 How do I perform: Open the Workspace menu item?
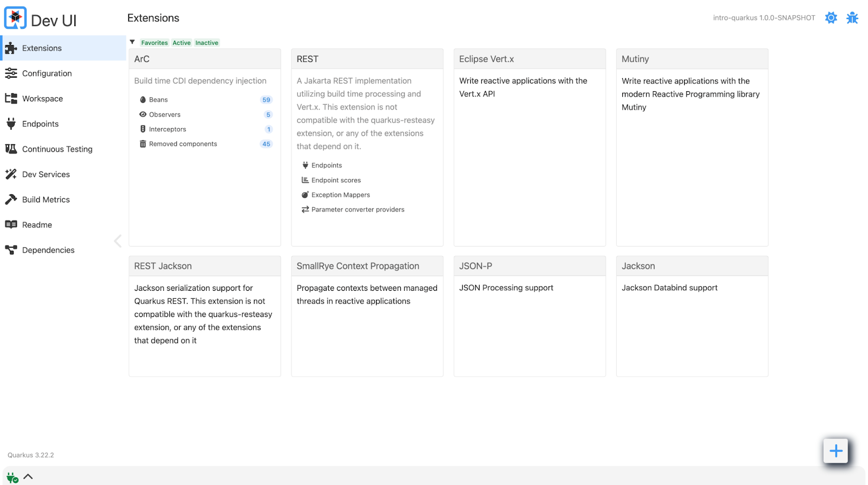click(x=63, y=99)
